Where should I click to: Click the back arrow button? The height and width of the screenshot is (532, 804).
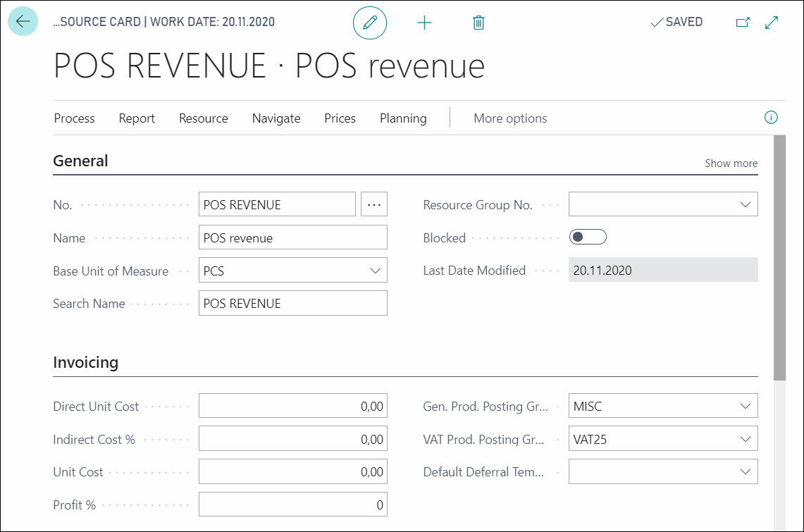pyautogui.click(x=23, y=22)
